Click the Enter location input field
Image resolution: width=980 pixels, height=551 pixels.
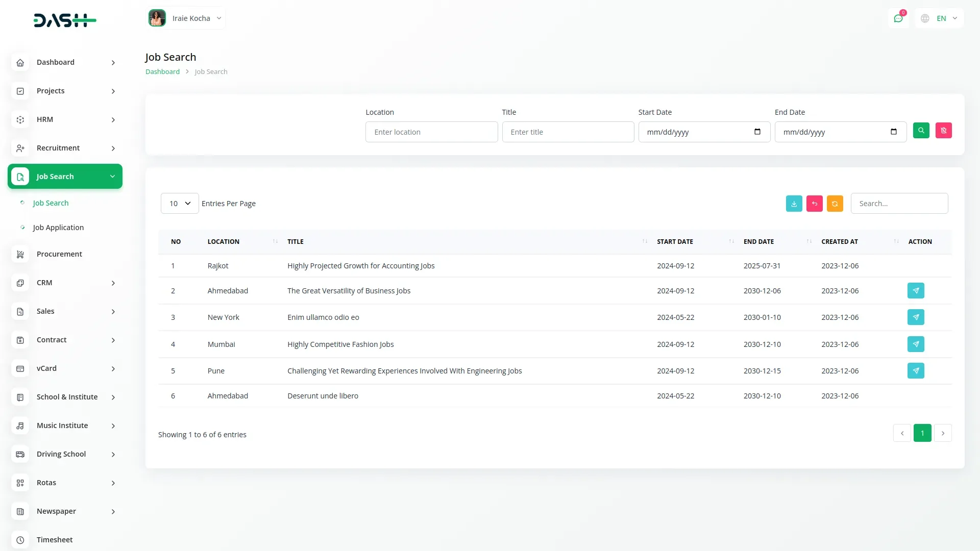point(431,132)
